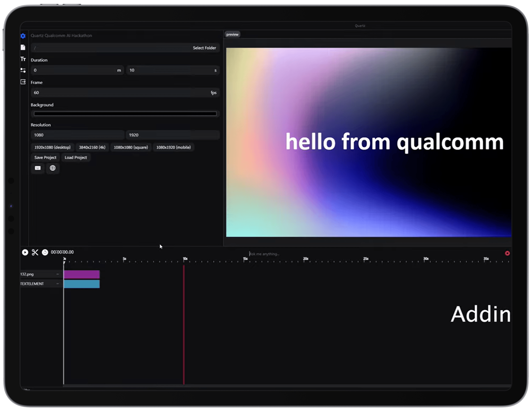Open the Background color swatch
The width and height of the screenshot is (532, 412).
[125, 114]
